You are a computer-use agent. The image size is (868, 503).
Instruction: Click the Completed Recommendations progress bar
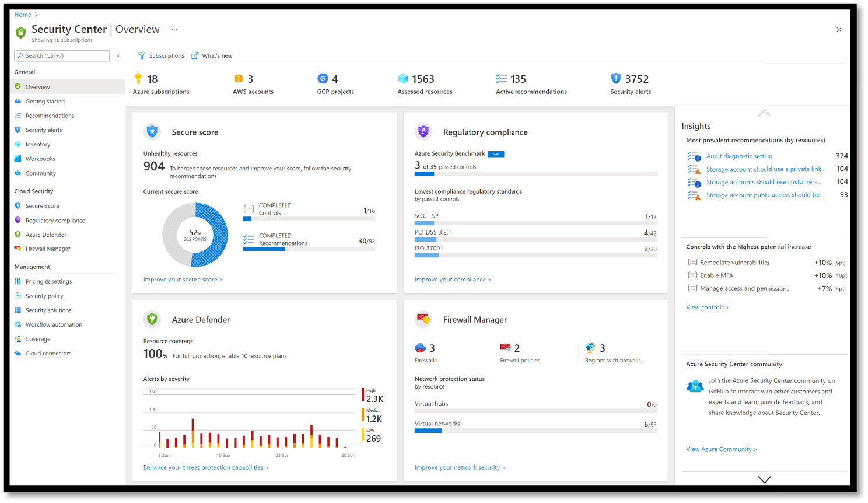pos(309,249)
